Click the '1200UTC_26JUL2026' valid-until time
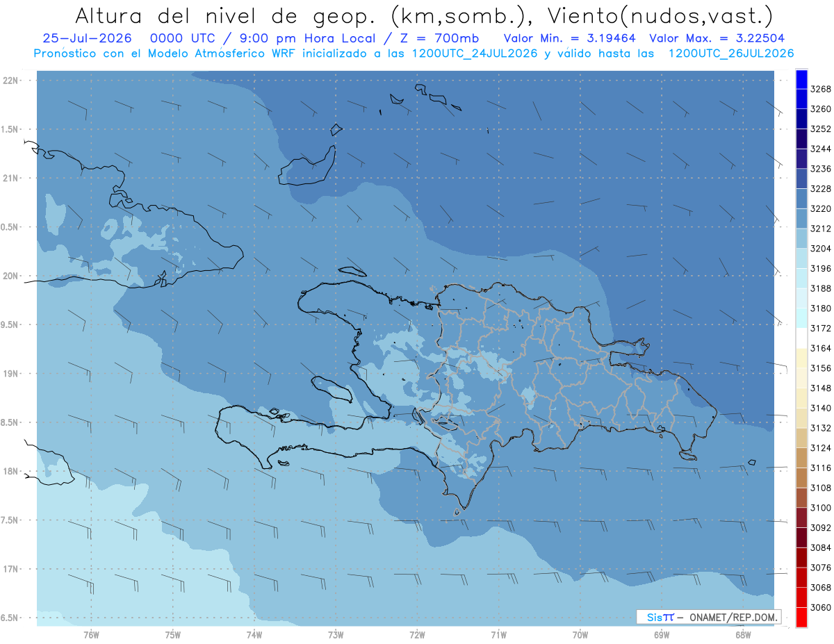The image size is (834, 644). pos(731,53)
